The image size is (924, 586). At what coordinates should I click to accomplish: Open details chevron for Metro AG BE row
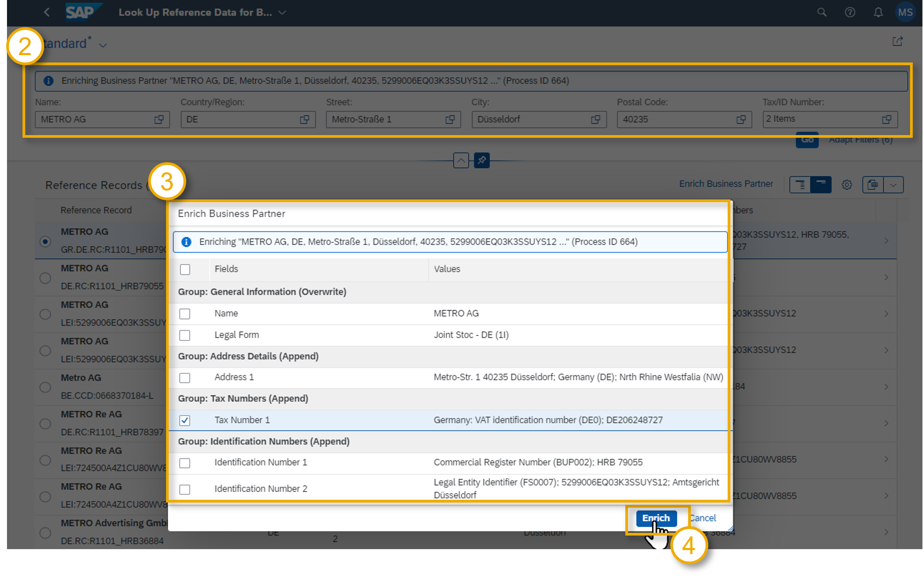coord(886,387)
